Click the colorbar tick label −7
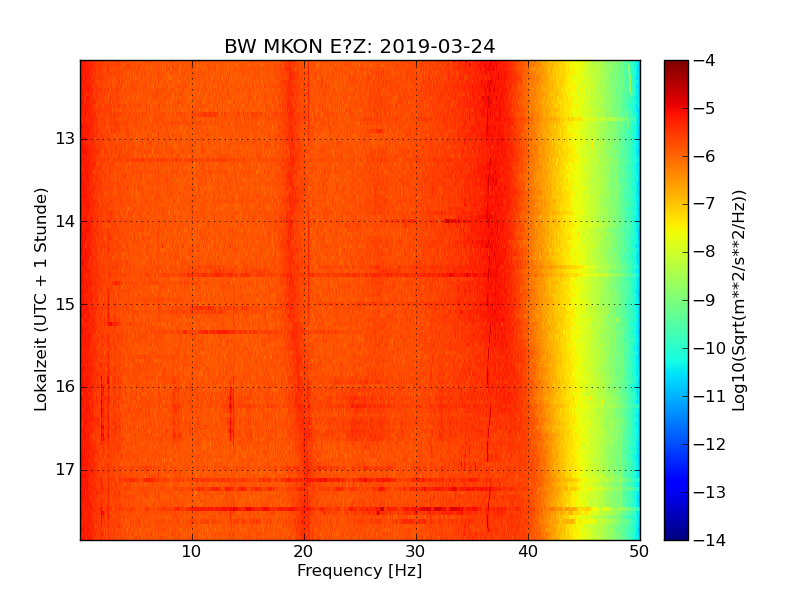Screen dimensions: 800x600 point(705,204)
